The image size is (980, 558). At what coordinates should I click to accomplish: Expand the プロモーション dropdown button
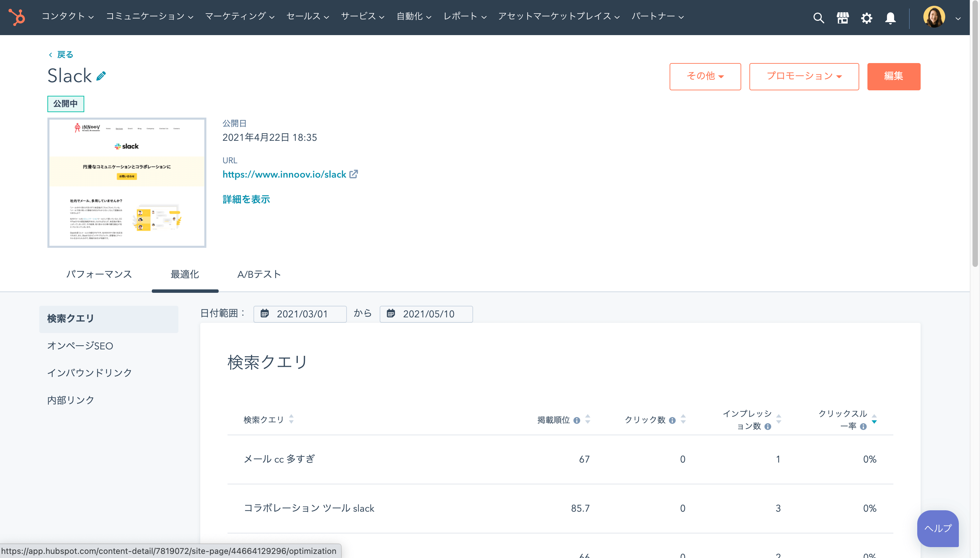pos(804,76)
